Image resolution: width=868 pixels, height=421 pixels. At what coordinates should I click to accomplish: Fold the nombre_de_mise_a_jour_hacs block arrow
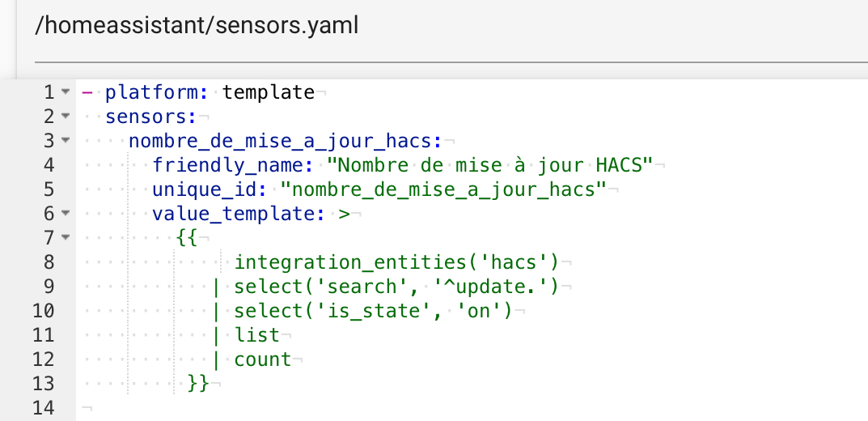coord(66,141)
